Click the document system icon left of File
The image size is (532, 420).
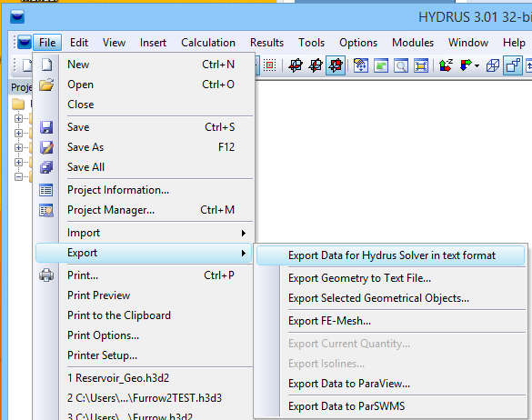(x=25, y=43)
